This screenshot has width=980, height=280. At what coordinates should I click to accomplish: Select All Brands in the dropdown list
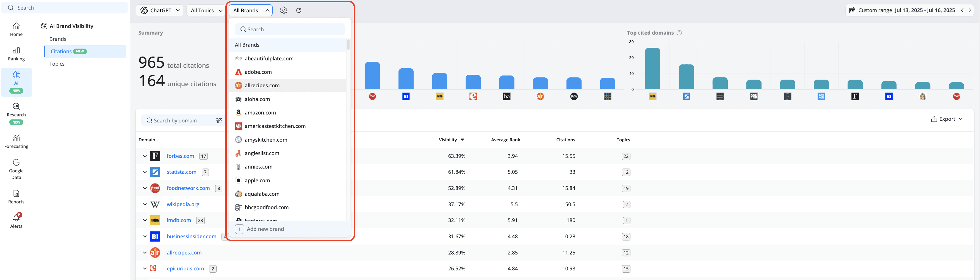[288, 45]
